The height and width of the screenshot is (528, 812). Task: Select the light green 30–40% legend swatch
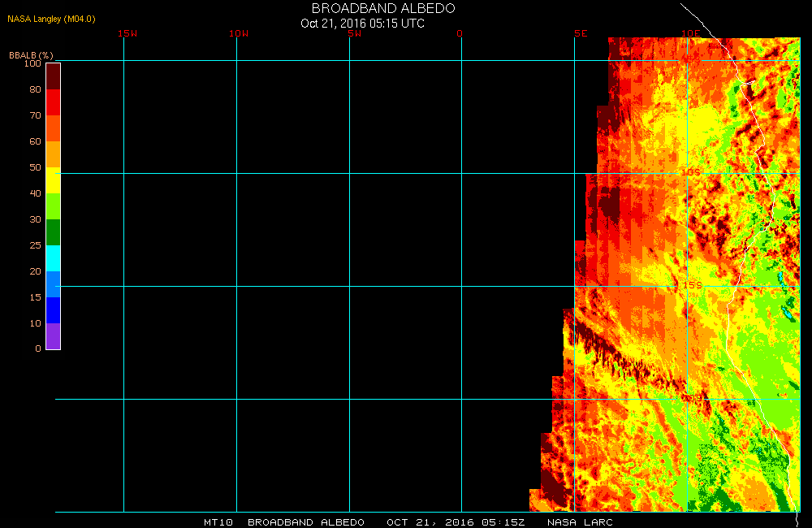coord(53,206)
